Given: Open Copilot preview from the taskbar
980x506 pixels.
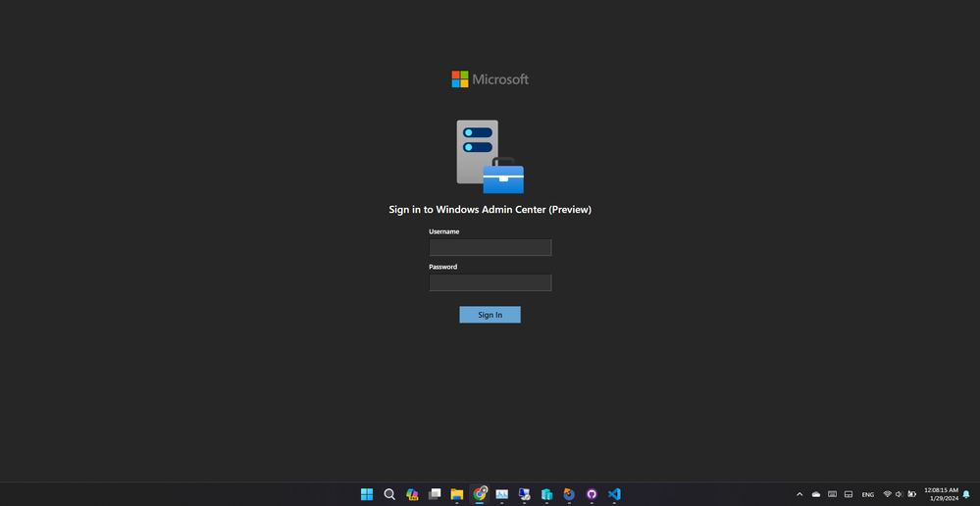Looking at the screenshot, I should point(412,494).
